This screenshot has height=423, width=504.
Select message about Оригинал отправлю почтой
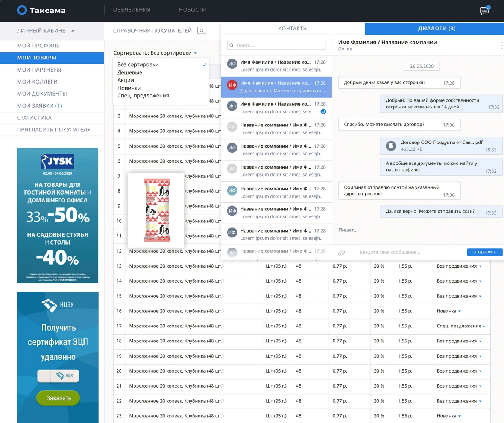(399, 191)
